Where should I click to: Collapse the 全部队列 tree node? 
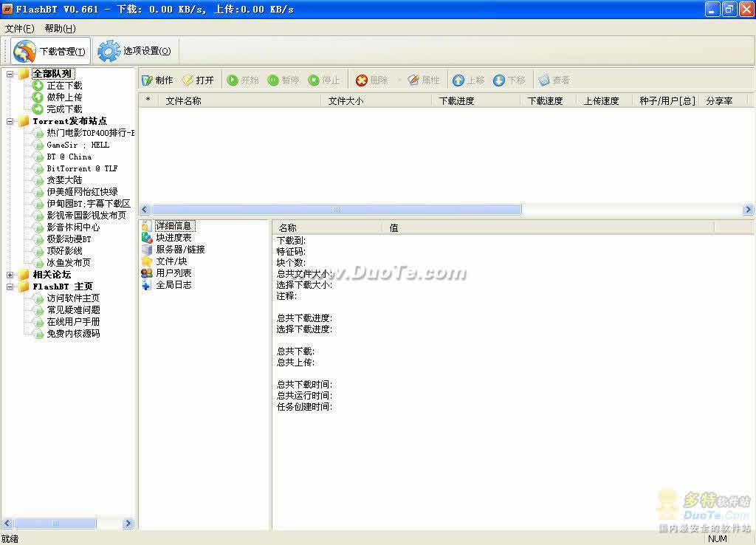[10, 74]
